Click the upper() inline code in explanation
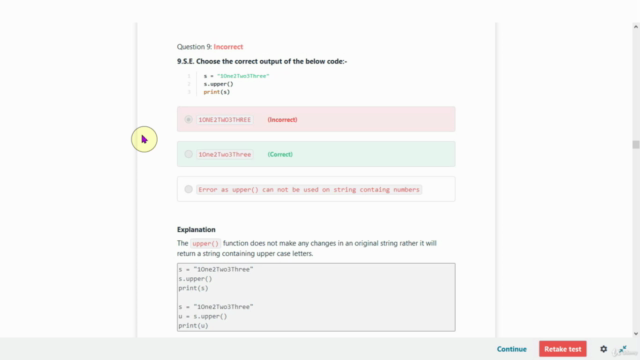This screenshot has width=640, height=360. [205, 244]
